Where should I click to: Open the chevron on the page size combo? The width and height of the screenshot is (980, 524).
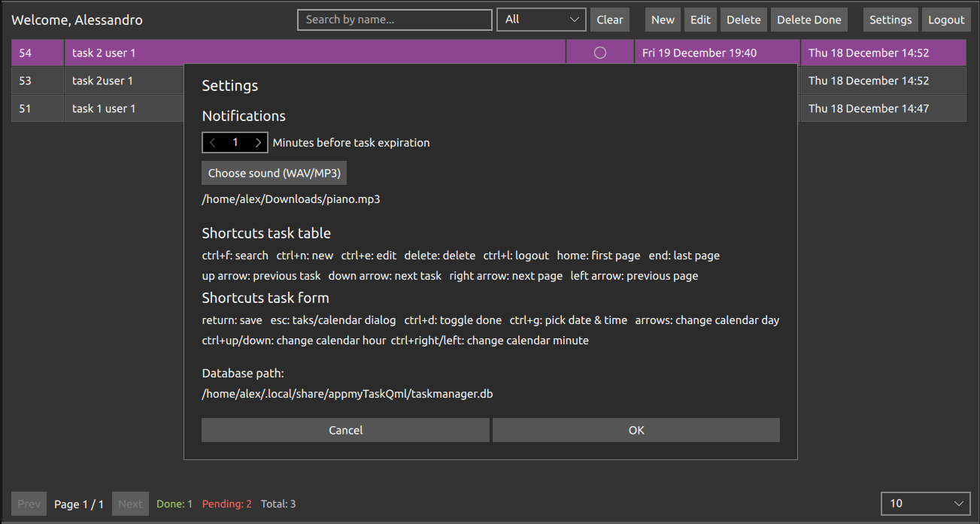point(960,503)
